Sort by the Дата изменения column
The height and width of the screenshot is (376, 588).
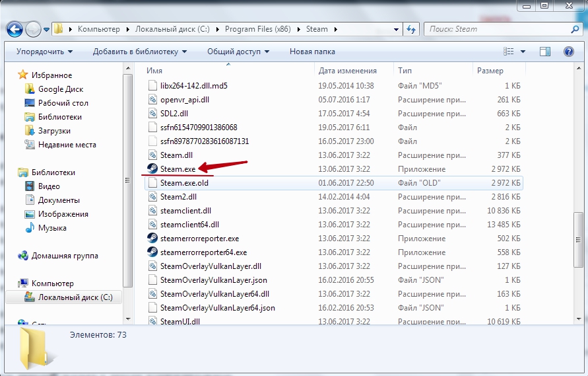click(x=347, y=71)
